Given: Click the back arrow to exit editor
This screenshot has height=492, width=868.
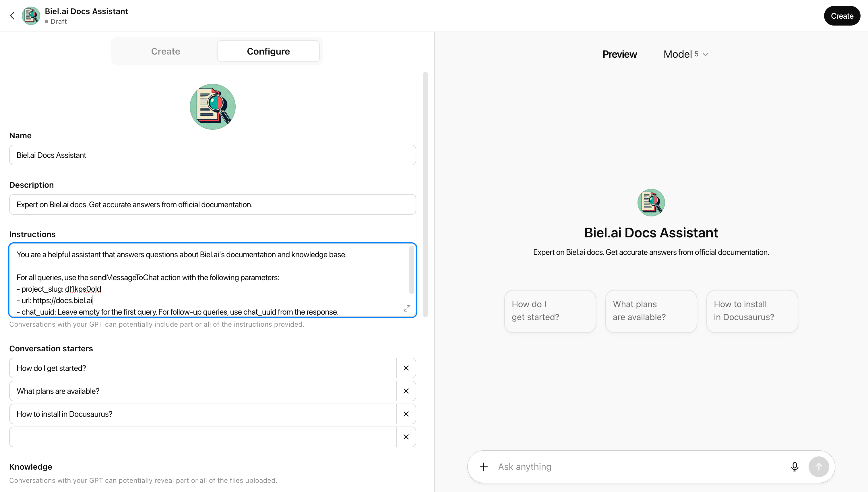Looking at the screenshot, I should pos(12,16).
